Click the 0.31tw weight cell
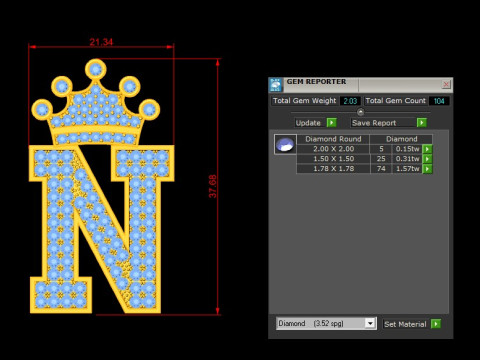Screen dimensions: 480x360 (407, 159)
